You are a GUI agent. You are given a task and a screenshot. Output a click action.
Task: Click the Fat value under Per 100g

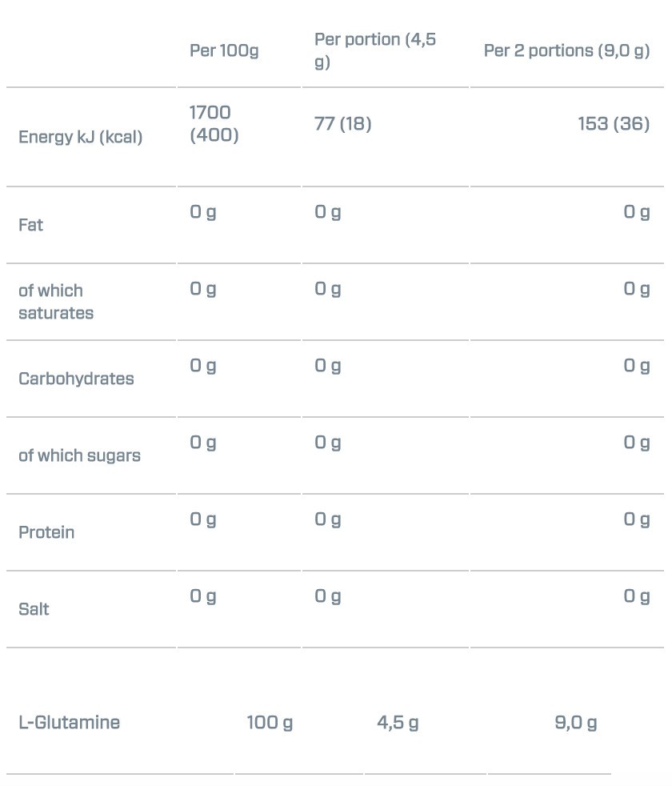coord(203,212)
